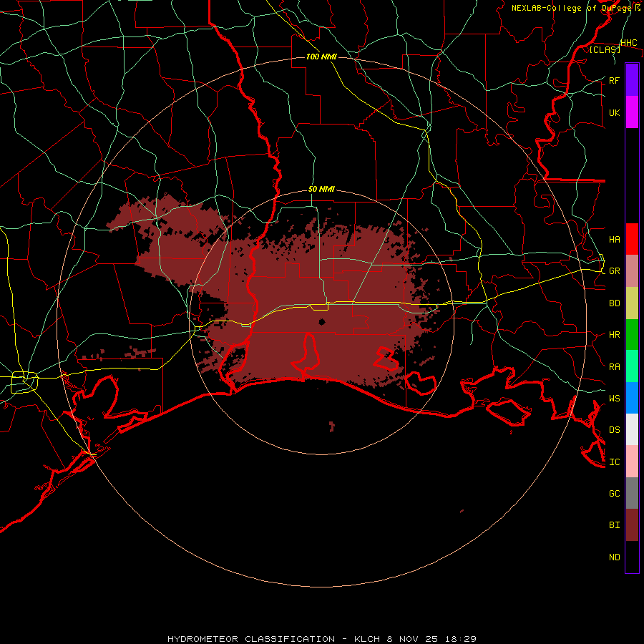Click the 100 NMI range ring label
Viewport: 644px width, 644px height.
321,57
